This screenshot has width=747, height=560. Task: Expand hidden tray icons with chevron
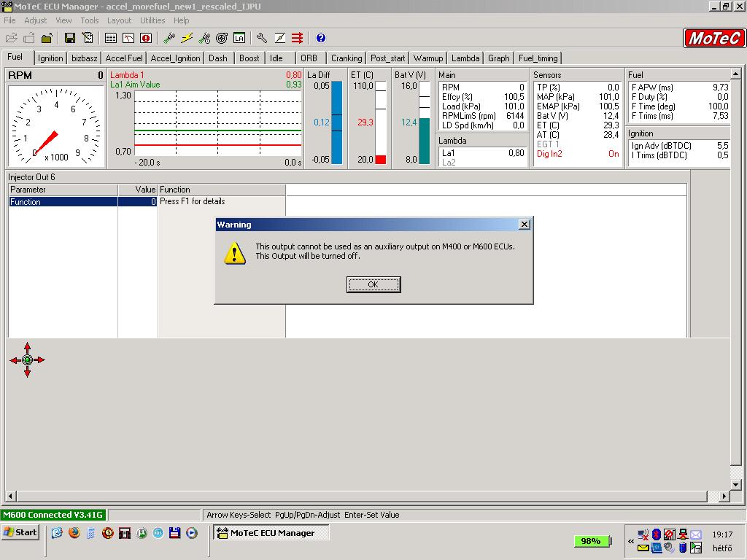631,541
